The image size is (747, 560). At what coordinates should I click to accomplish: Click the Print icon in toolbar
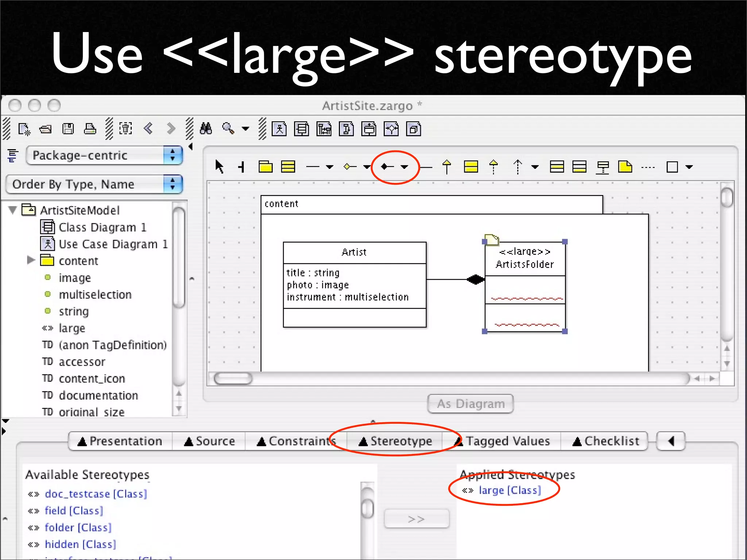90,129
